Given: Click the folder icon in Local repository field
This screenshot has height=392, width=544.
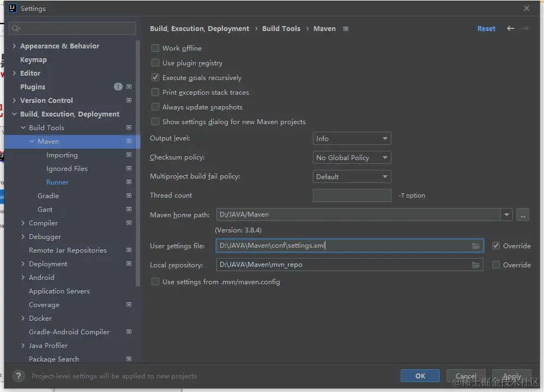Looking at the screenshot, I should pos(476,265).
